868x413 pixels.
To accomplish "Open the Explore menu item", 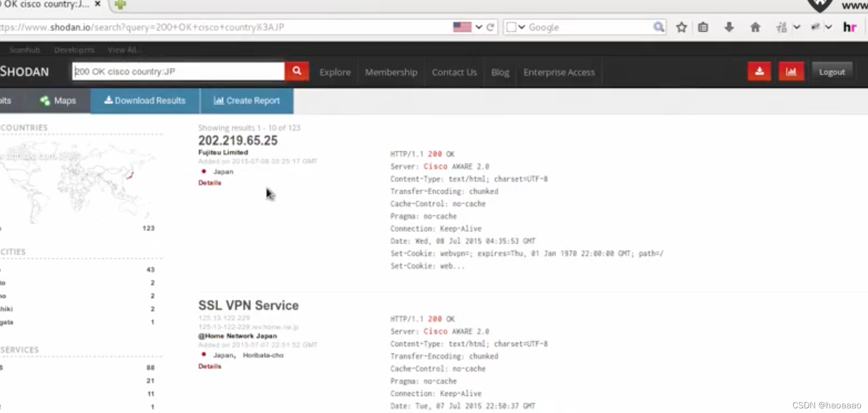I will [x=335, y=72].
